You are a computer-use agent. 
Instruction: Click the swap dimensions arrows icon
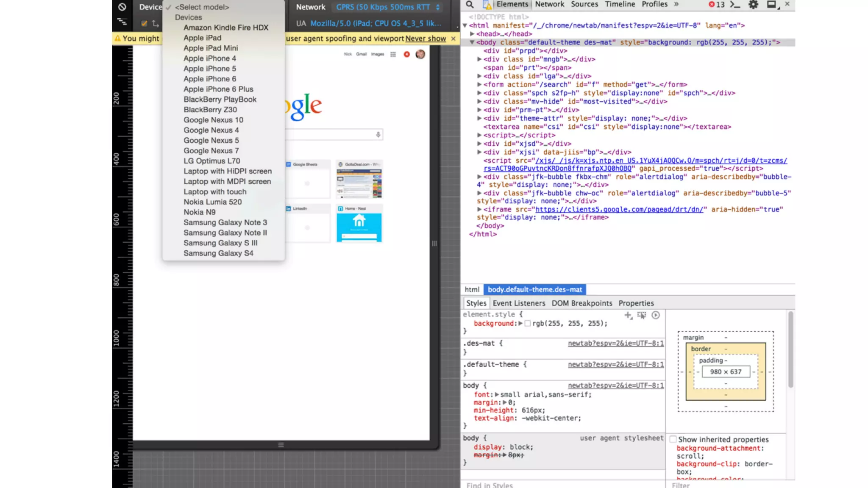tap(156, 24)
